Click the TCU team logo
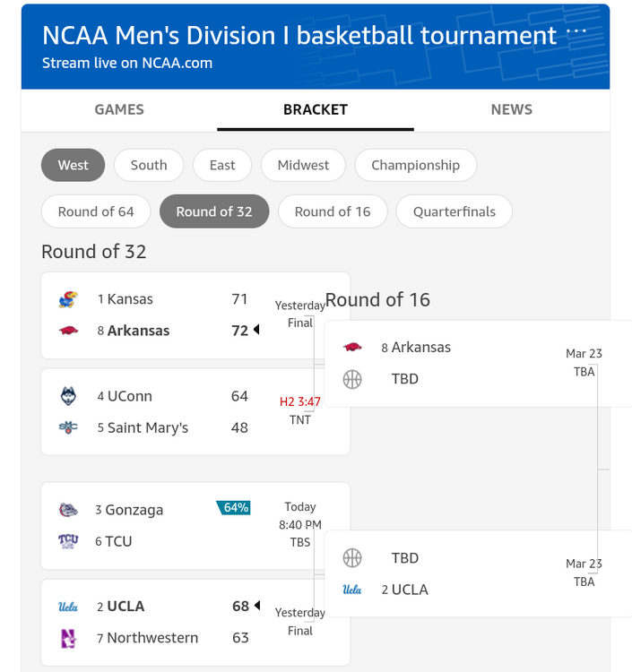Screen dimensions: 632x672 68,541
